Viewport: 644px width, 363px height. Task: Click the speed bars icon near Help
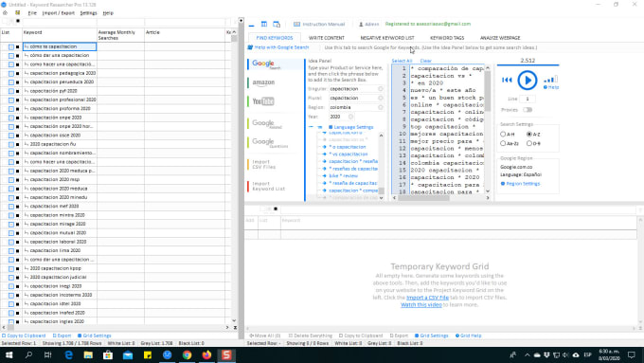coord(551,79)
